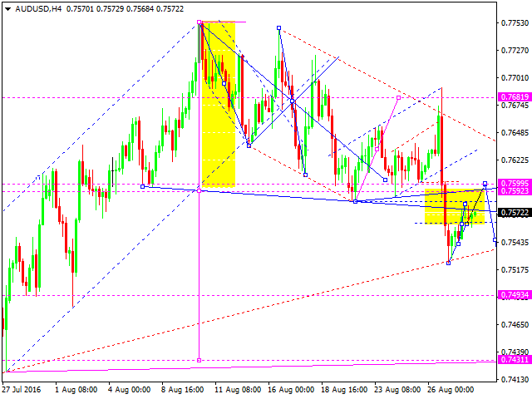Click the AUDUSD,H4 chart title text
The width and height of the screenshot is (532, 399).
(39, 9)
